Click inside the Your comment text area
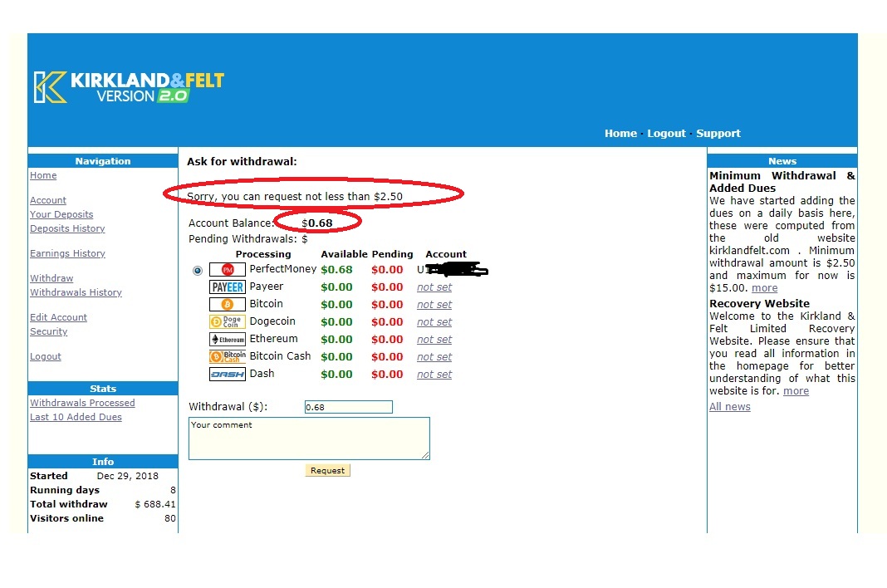 click(309, 439)
